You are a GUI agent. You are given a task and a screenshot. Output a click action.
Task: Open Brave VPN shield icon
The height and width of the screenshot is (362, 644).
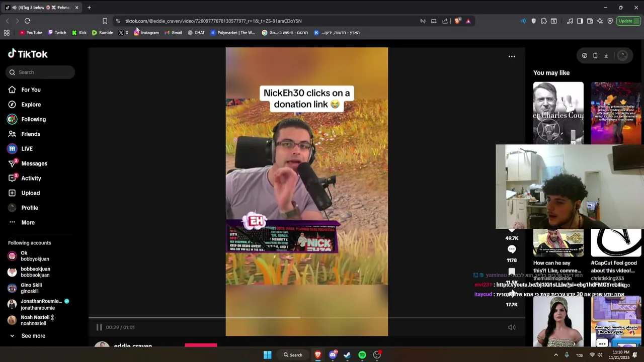coord(610,21)
